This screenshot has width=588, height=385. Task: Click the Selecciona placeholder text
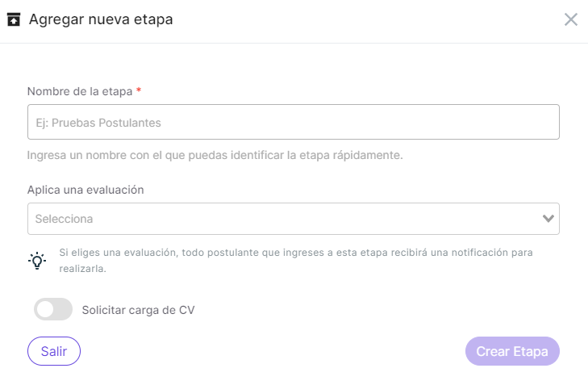65,219
